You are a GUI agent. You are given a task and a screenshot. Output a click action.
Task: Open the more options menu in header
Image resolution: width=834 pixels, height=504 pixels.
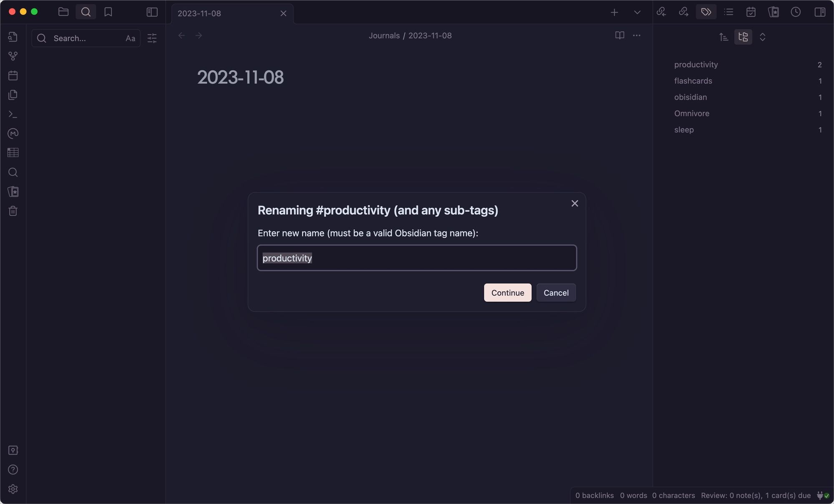636,36
